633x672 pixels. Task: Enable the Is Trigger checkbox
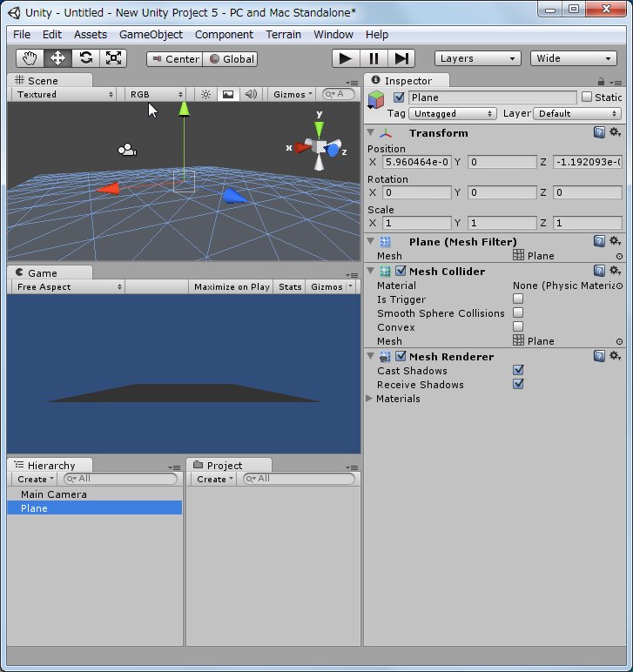(x=518, y=299)
